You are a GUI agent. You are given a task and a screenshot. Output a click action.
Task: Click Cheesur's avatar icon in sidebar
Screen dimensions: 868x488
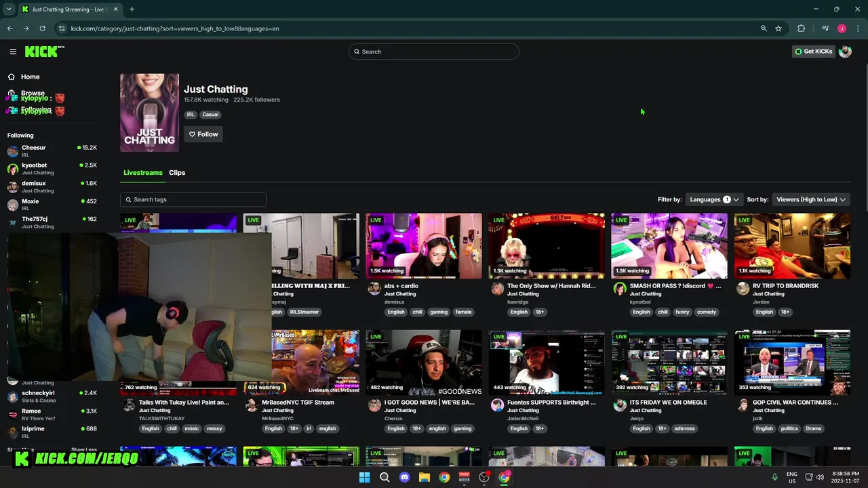pyautogui.click(x=13, y=151)
